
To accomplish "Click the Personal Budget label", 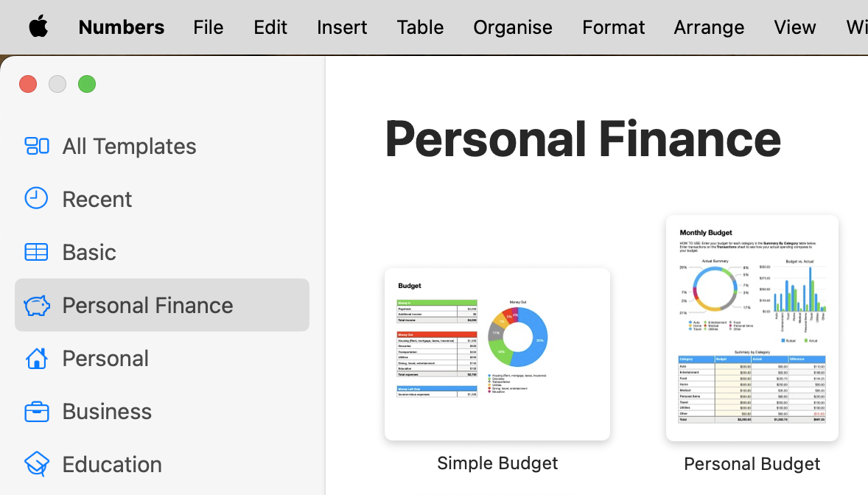I will [752, 463].
